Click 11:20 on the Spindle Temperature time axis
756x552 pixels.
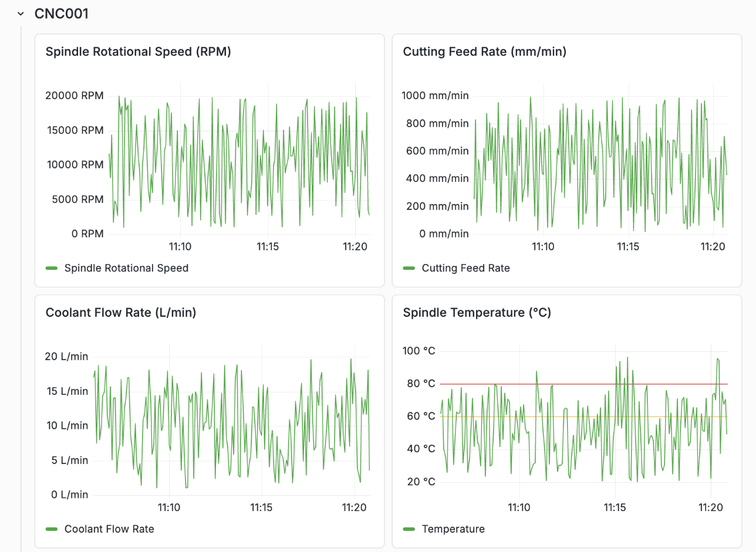click(711, 507)
